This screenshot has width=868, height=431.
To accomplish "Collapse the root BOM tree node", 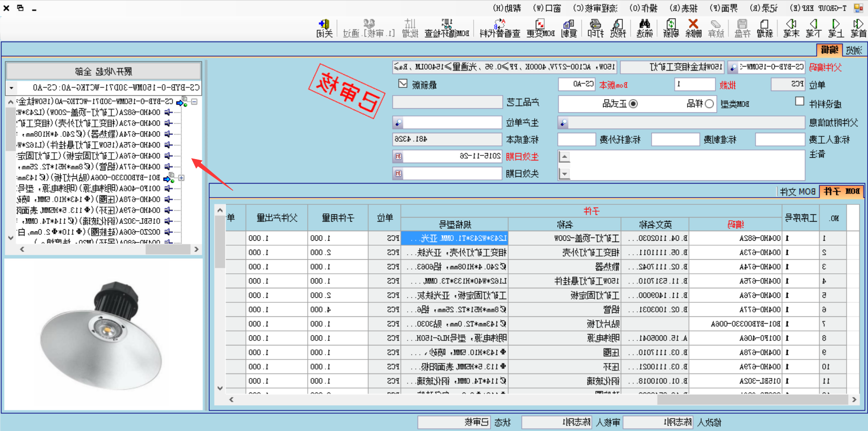I will click(x=194, y=102).
